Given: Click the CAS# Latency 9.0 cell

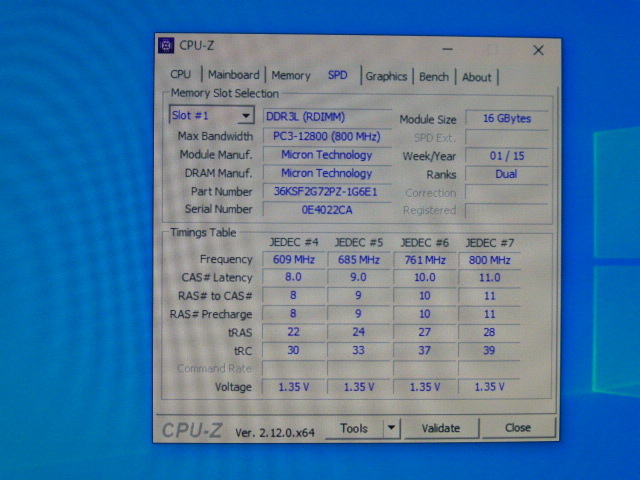Looking at the screenshot, I should coord(359,277).
